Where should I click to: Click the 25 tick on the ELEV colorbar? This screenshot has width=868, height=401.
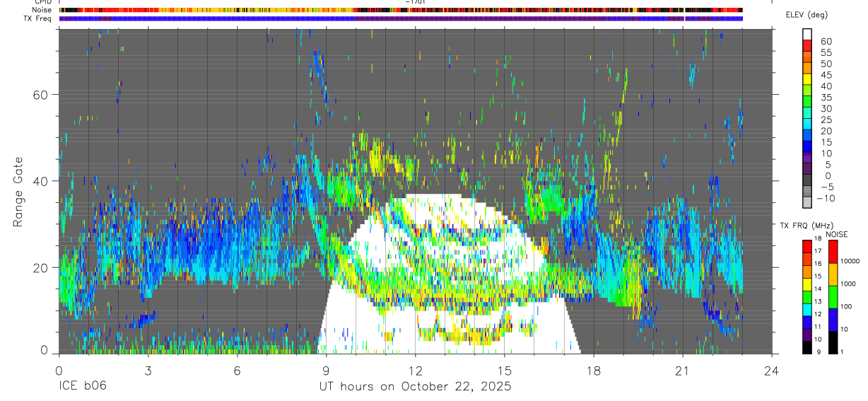pos(825,120)
